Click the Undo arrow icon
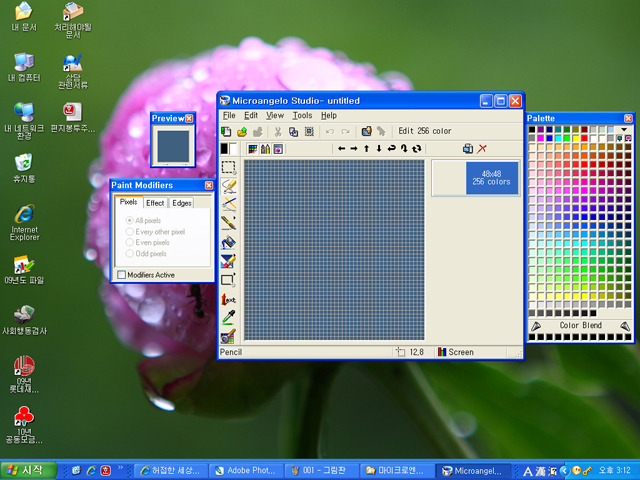Image resolution: width=640 pixels, height=480 pixels. 330,131
